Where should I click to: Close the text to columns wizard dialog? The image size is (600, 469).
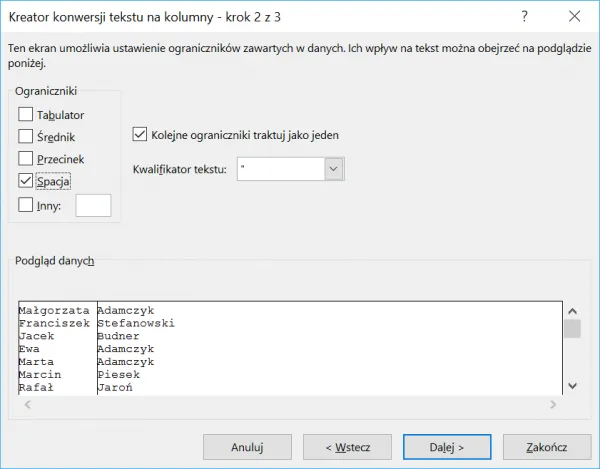(572, 17)
